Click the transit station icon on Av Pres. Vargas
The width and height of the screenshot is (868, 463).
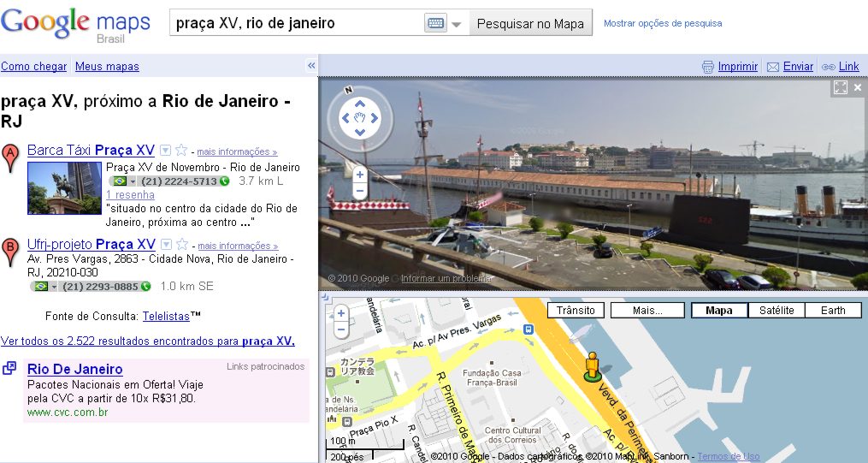[528, 329]
